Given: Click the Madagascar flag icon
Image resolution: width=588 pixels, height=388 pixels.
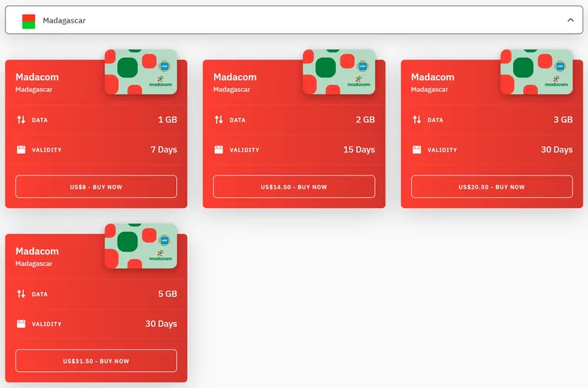Looking at the screenshot, I should [29, 22].
